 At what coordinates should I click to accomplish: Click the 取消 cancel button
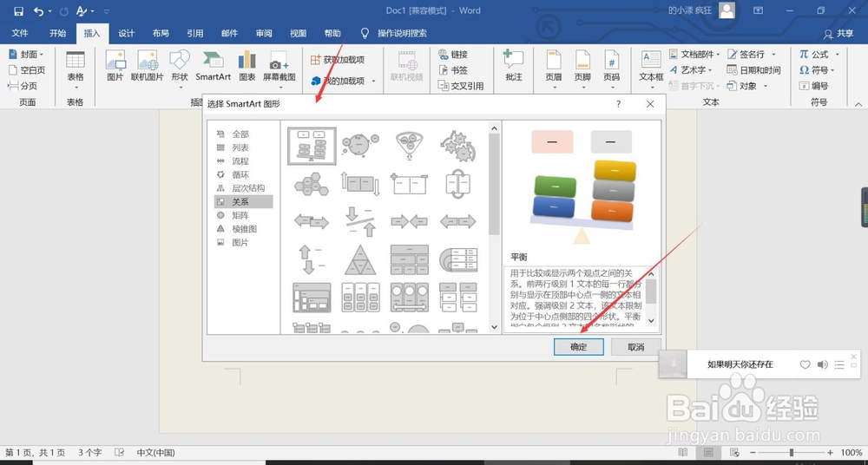pyautogui.click(x=636, y=347)
